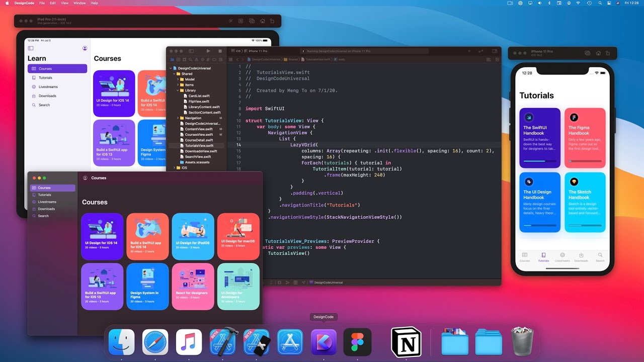Expand the iOS folder in Xcode navigator

point(175,168)
